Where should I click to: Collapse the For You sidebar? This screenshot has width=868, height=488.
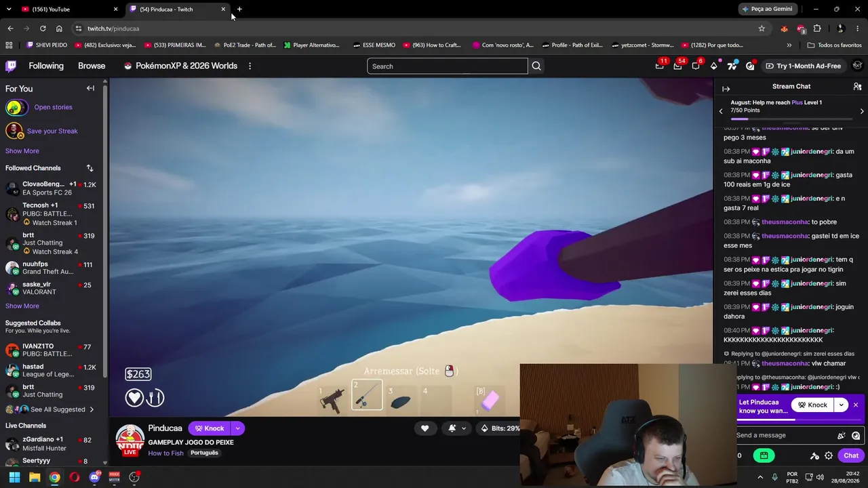click(x=90, y=88)
